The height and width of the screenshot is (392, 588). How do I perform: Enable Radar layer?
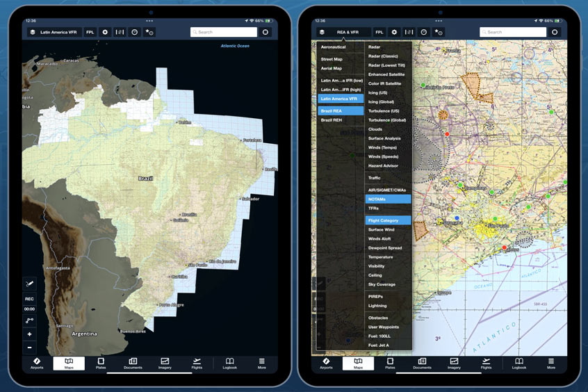click(x=388, y=47)
